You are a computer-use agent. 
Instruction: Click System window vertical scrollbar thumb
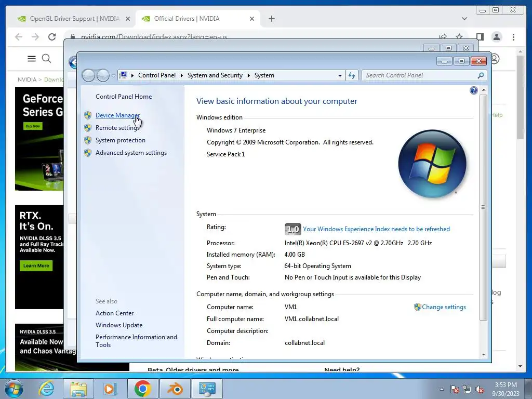click(x=484, y=207)
